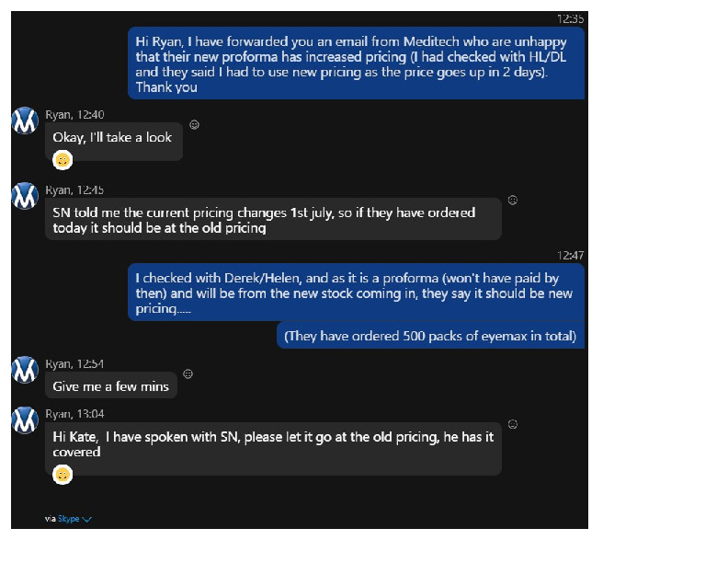728x563 pixels.
Task: Click Ryan's avatar beside the 13:04 message
Action: pos(25,419)
